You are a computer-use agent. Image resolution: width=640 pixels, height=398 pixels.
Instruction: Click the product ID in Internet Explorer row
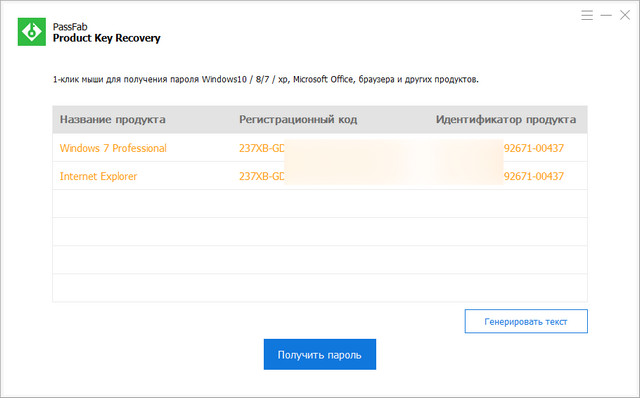click(534, 176)
